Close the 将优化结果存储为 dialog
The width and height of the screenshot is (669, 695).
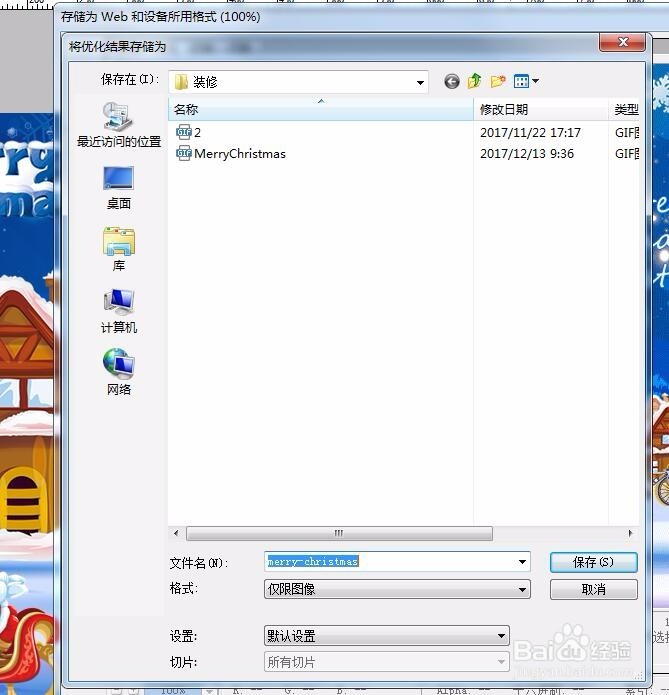click(x=622, y=43)
